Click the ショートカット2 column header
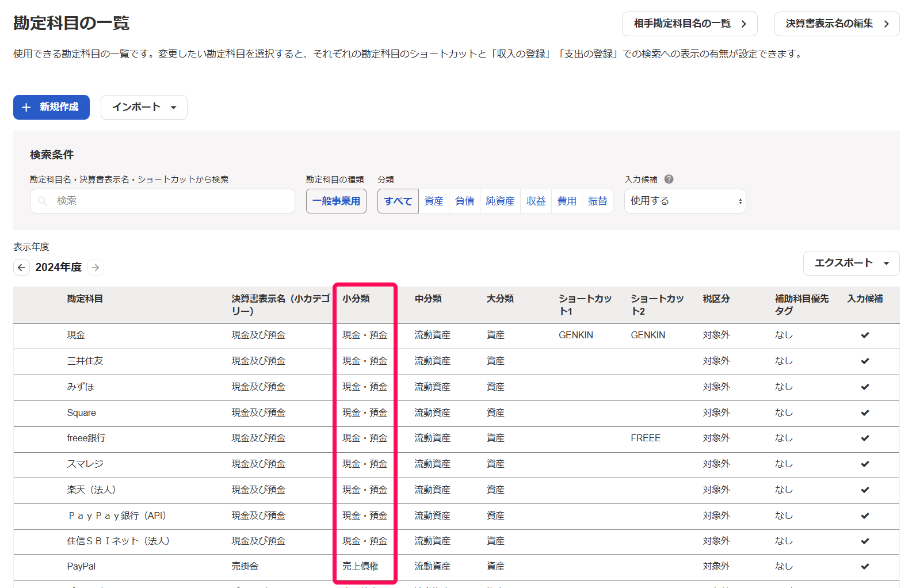Viewport: 916px width, 588px height. pyautogui.click(x=657, y=304)
